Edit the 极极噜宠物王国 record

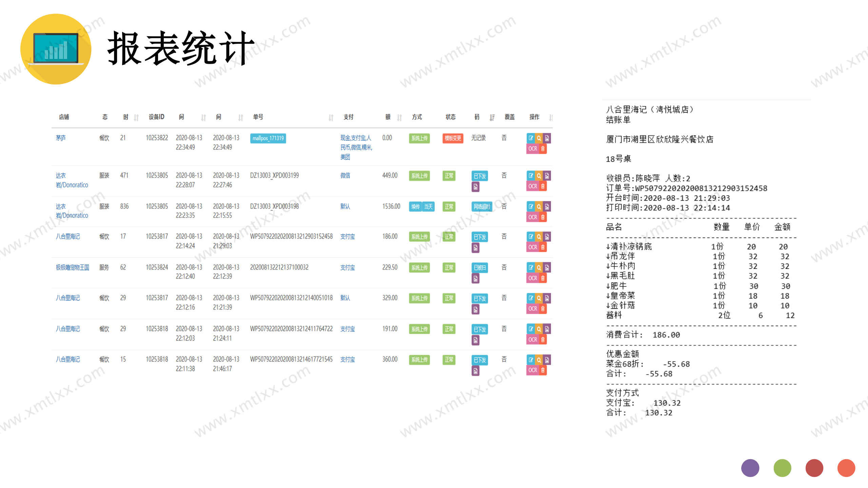(x=531, y=267)
